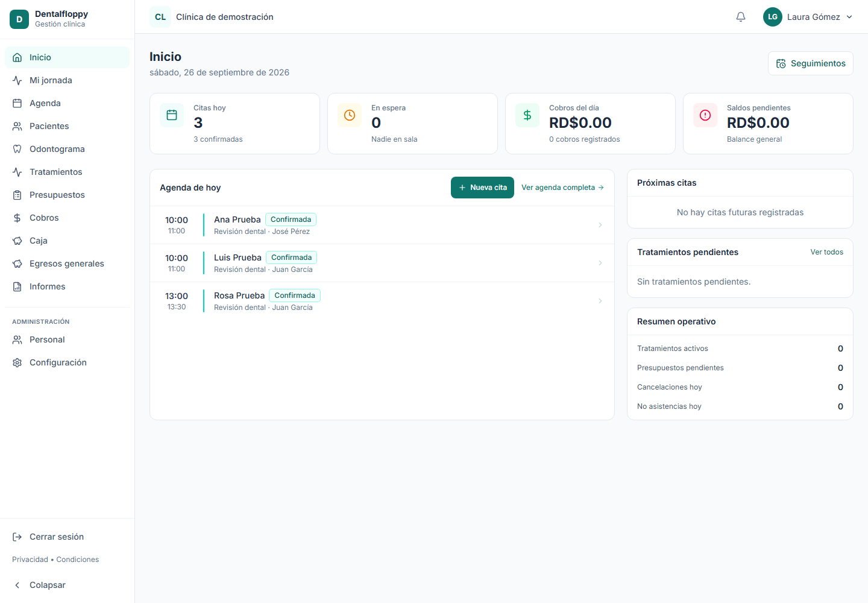Click the Cancelaciones hoy summary row
Screen dimensions: 868x603
click(740, 387)
